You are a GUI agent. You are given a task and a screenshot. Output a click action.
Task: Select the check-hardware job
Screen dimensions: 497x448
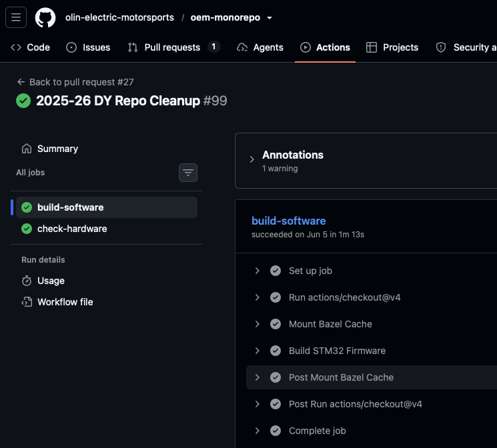coord(107,229)
